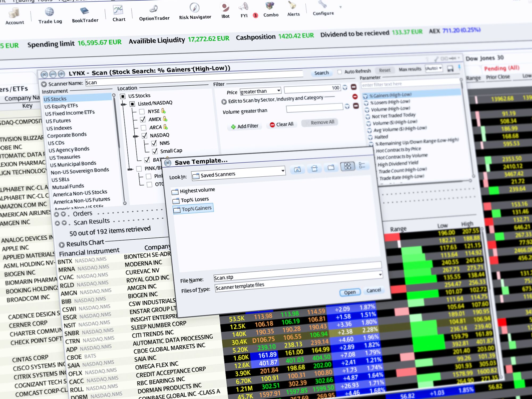Toggle the Listed/NASDAQ checkbox

[x=132, y=104]
